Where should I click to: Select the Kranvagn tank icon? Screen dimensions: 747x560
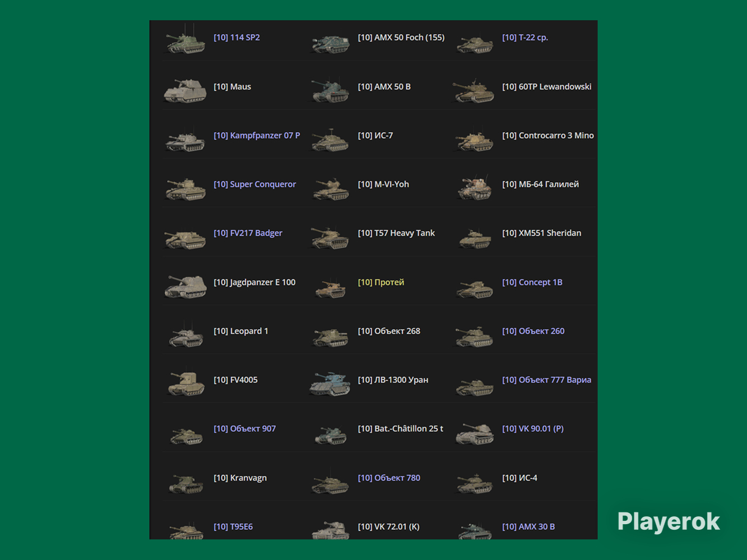pyautogui.click(x=185, y=482)
